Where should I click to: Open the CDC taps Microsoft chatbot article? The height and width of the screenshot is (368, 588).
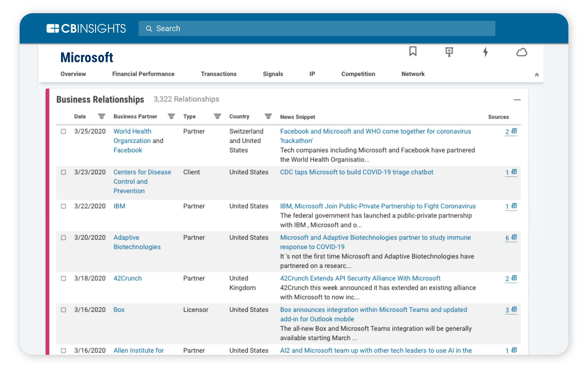pos(356,172)
